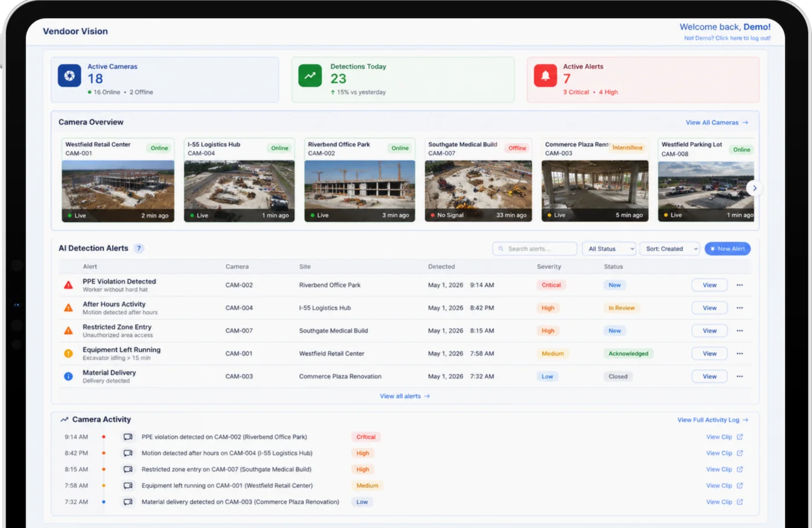Click the Active Alerts bell icon

coord(545,75)
